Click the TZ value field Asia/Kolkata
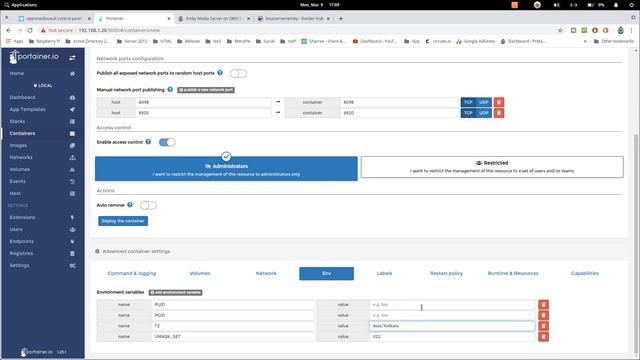The image size is (640, 360). click(452, 326)
